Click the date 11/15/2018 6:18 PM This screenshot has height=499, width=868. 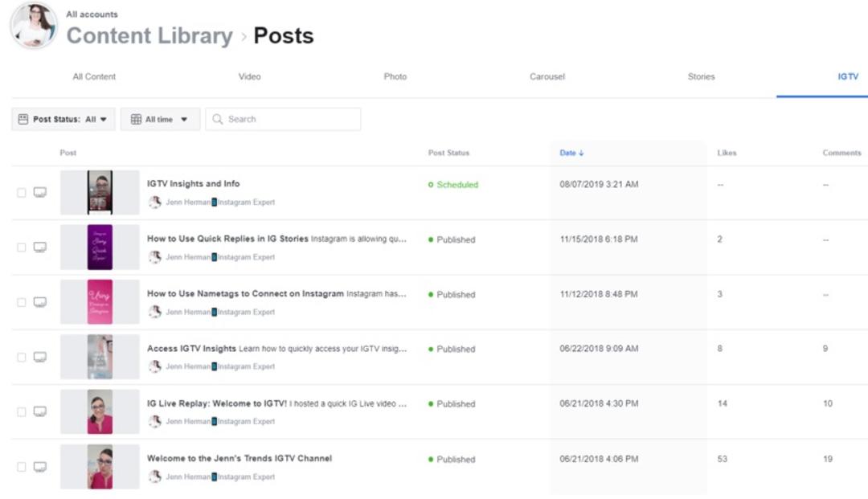tap(599, 239)
